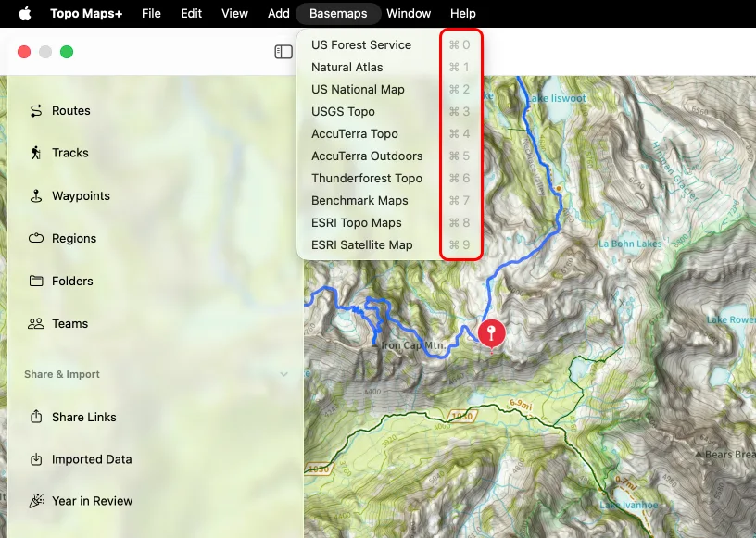Open the Routes sidebar label
Viewport: 756px width, 538px height.
pos(70,111)
